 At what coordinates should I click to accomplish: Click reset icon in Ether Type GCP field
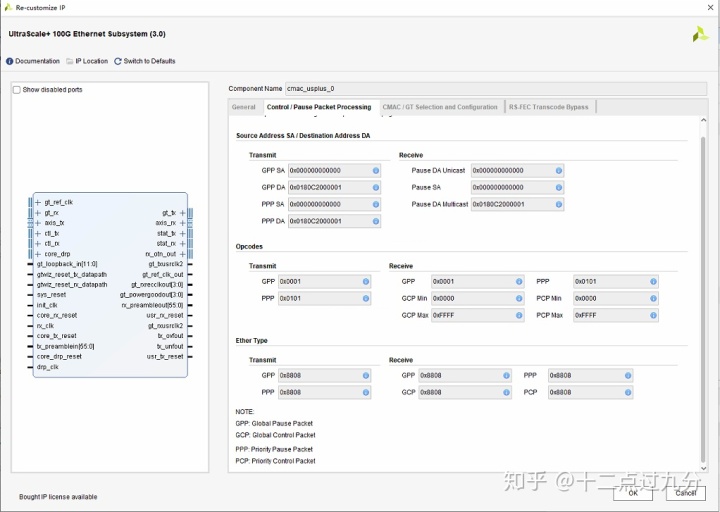(506, 393)
